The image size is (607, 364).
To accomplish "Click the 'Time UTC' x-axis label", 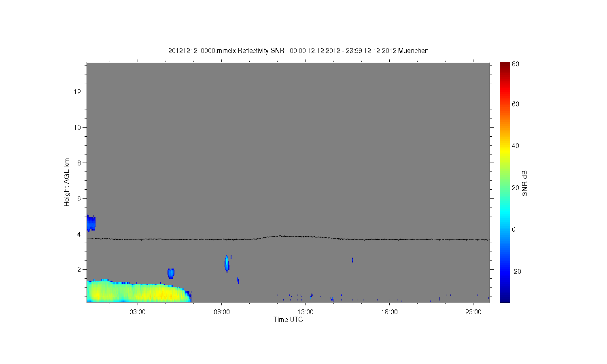I will tap(288, 320).
